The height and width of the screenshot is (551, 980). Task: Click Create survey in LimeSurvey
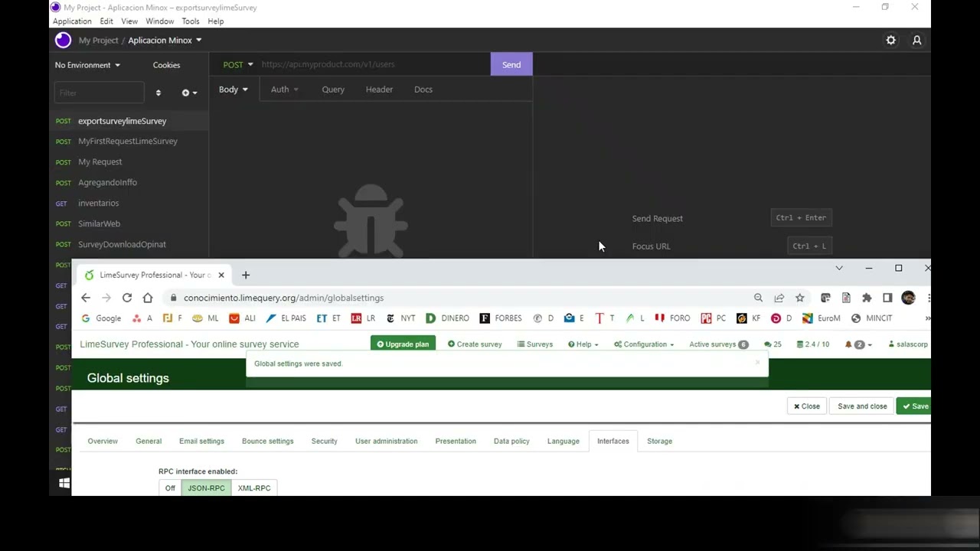[475, 344]
